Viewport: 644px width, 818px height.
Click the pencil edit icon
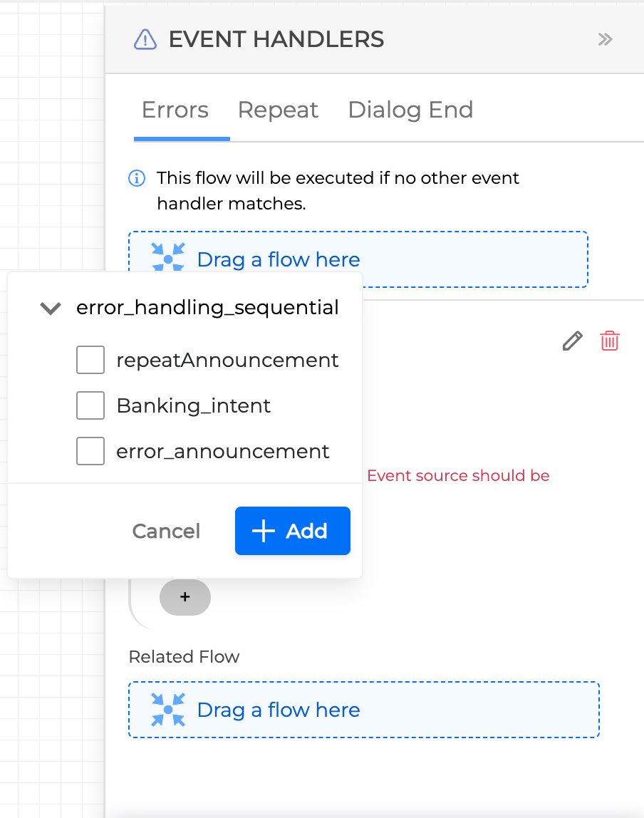click(572, 341)
